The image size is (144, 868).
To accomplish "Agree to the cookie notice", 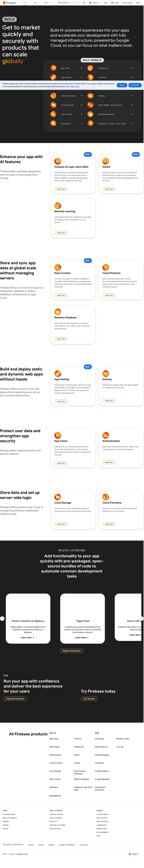I will coord(122,85).
